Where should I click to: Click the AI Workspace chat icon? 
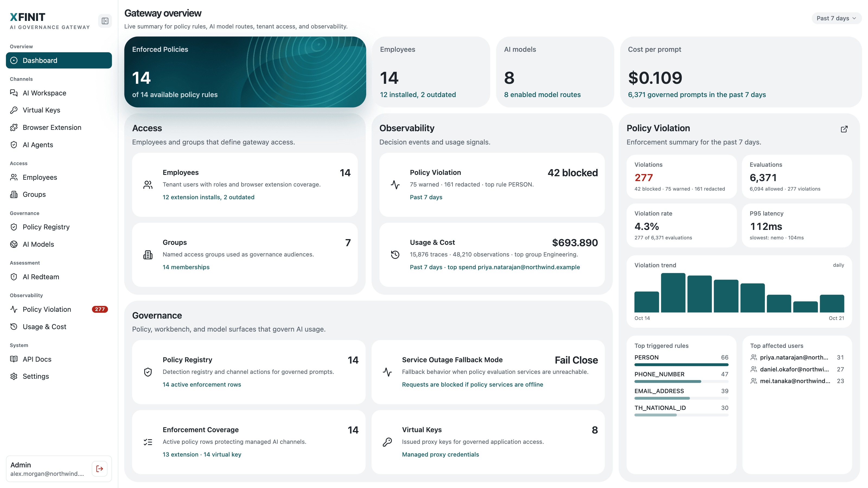14,93
